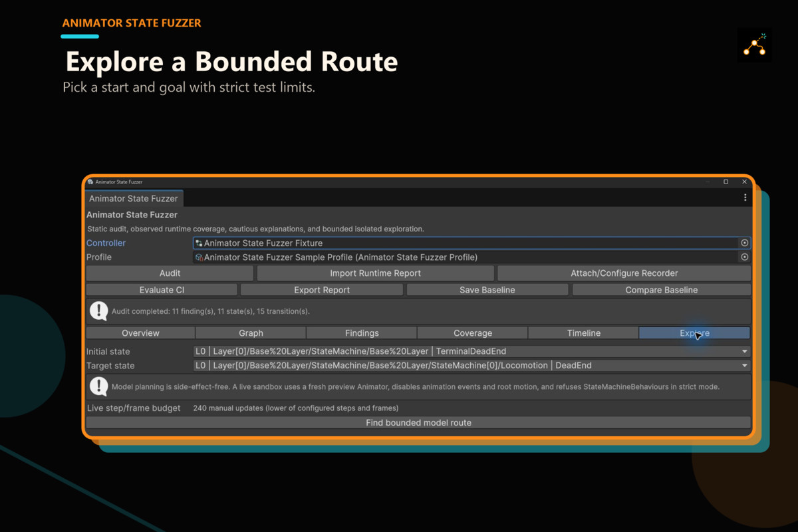This screenshot has height=532, width=798.
Task: Click the Initial state label
Action: 108,351
